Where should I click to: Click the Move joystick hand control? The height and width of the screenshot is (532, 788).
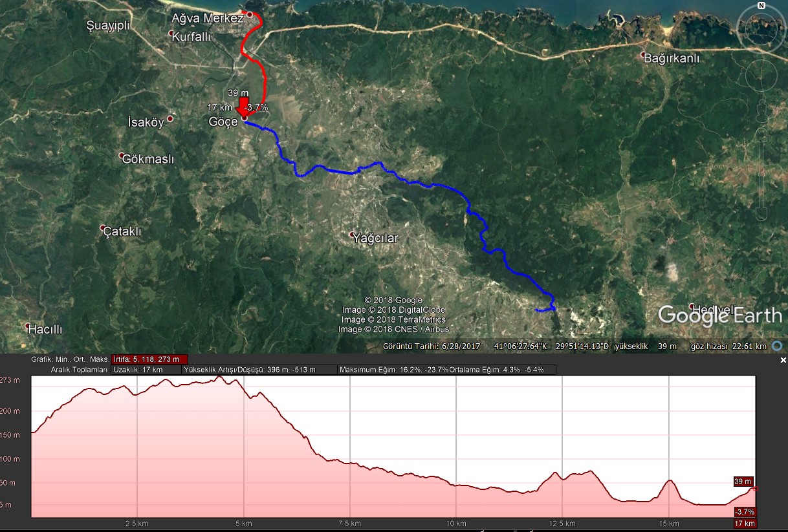761,76
